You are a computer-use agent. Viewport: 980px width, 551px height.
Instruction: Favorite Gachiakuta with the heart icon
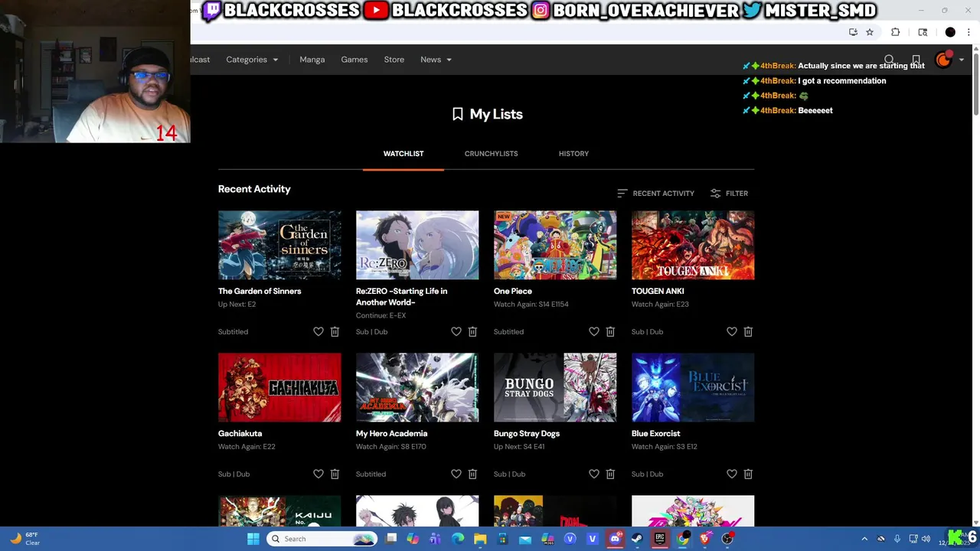click(318, 474)
